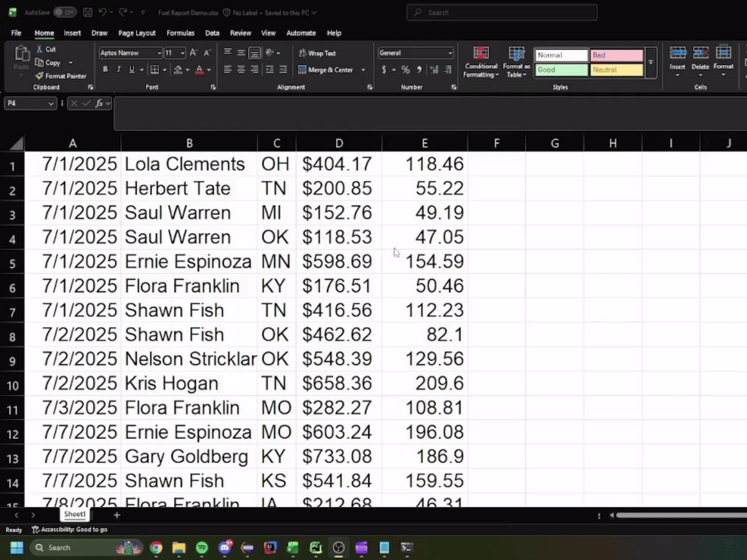Open the Data ribbon tab
Image resolution: width=747 pixels, height=560 pixels.
pyautogui.click(x=212, y=33)
